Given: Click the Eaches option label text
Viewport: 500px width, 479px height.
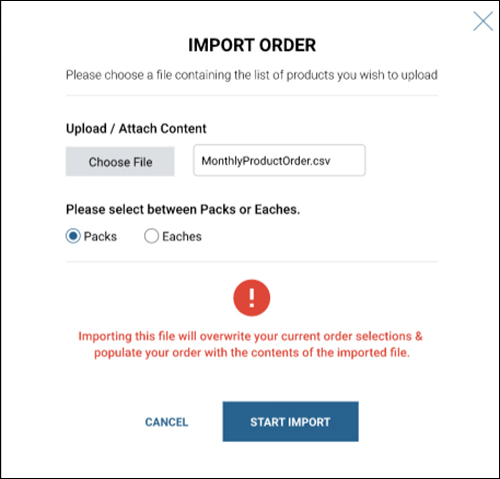Looking at the screenshot, I should pyautogui.click(x=182, y=236).
